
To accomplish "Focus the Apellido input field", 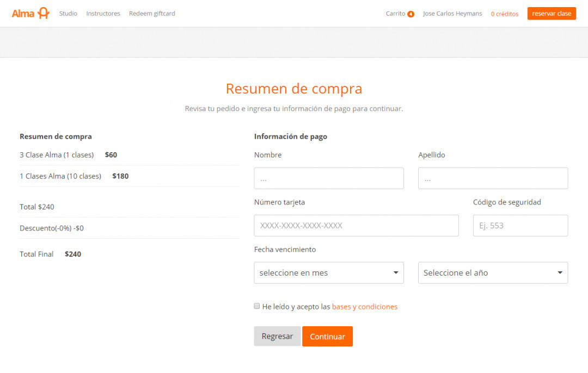I will (493, 178).
